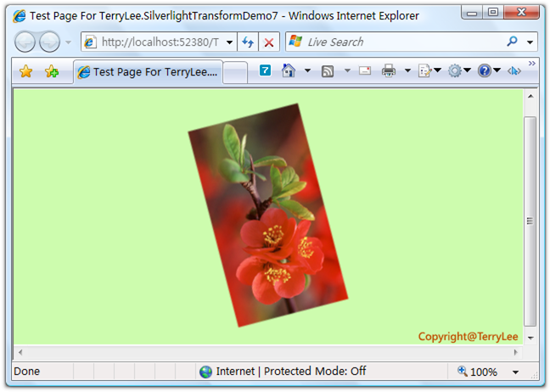Expand the zoom level dropdown arrow
The image size is (550, 392).
click(515, 372)
